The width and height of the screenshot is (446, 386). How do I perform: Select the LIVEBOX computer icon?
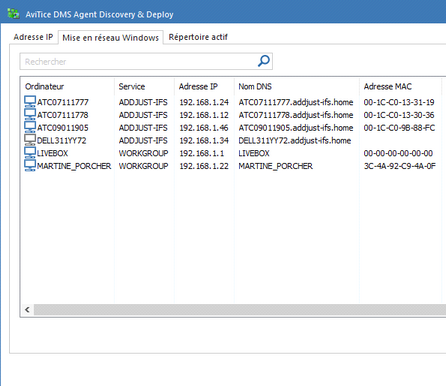(30, 153)
